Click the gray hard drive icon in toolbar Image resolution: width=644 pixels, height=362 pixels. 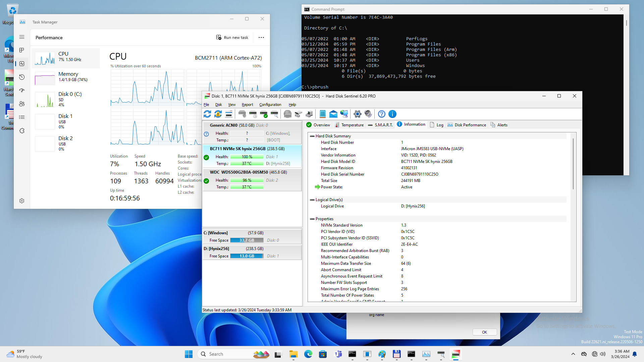click(287, 114)
